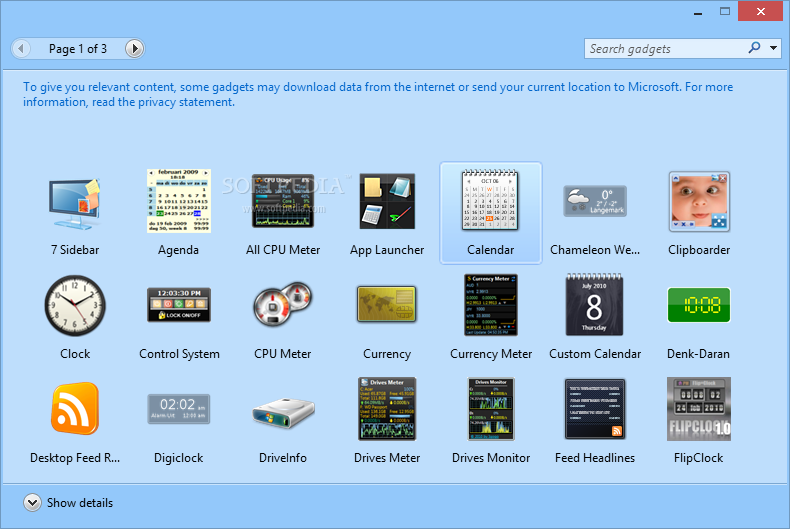Select the Denk-Daran green clock icon
790x529 pixels.
(x=699, y=305)
